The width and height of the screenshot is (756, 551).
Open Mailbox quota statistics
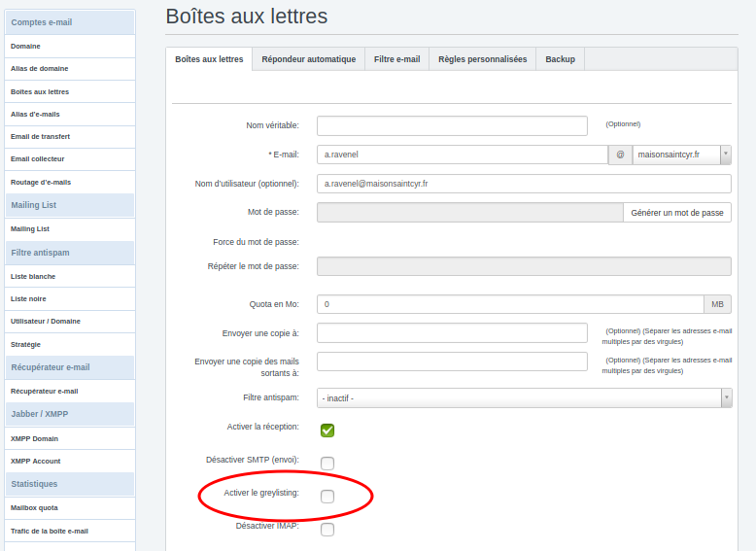tap(34, 507)
